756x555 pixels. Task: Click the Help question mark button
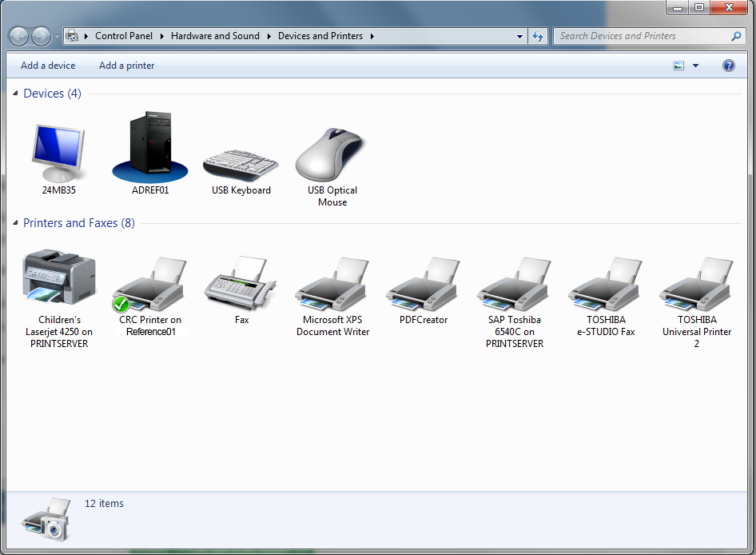pos(728,65)
